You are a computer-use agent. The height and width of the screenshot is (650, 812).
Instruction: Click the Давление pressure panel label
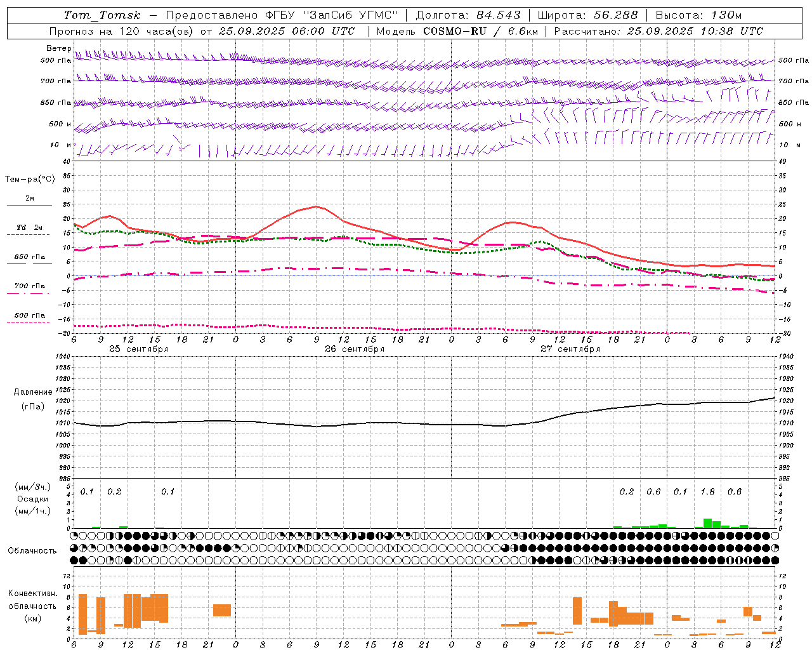coord(32,392)
